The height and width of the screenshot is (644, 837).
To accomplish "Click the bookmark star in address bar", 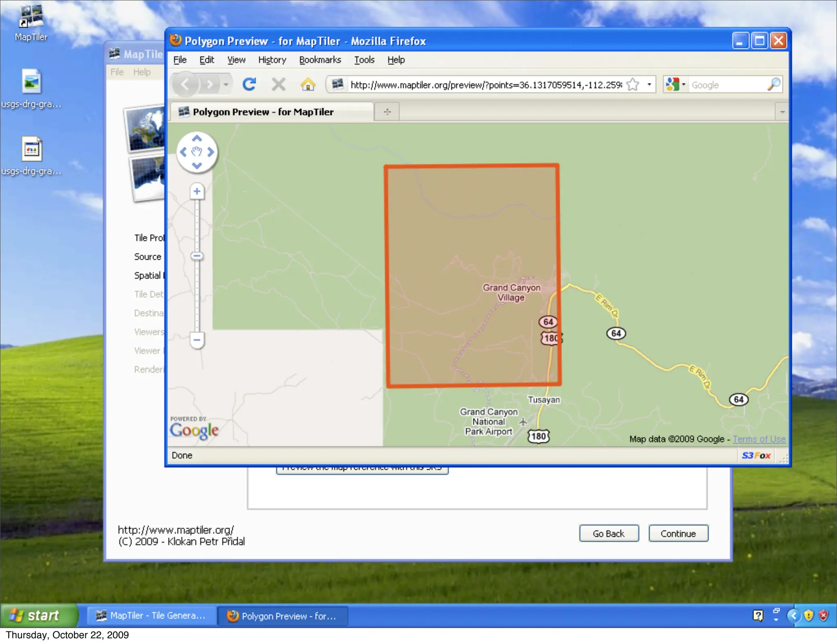I will 633,85.
